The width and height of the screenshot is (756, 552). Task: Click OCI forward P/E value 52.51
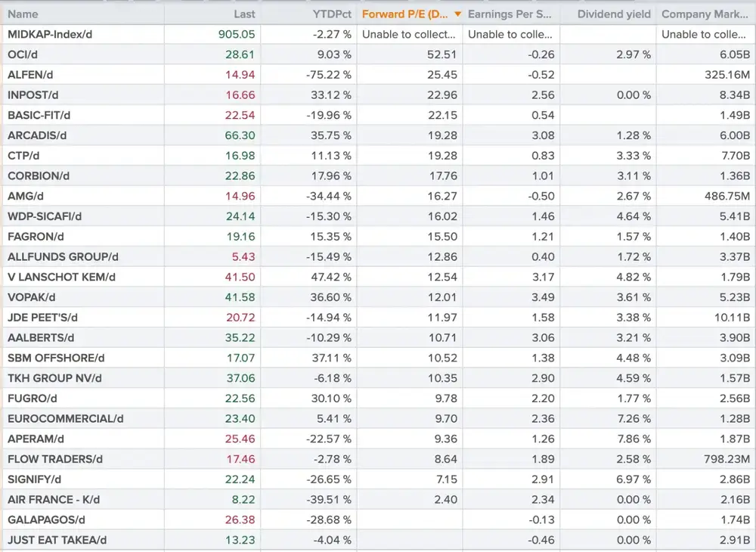click(442, 54)
